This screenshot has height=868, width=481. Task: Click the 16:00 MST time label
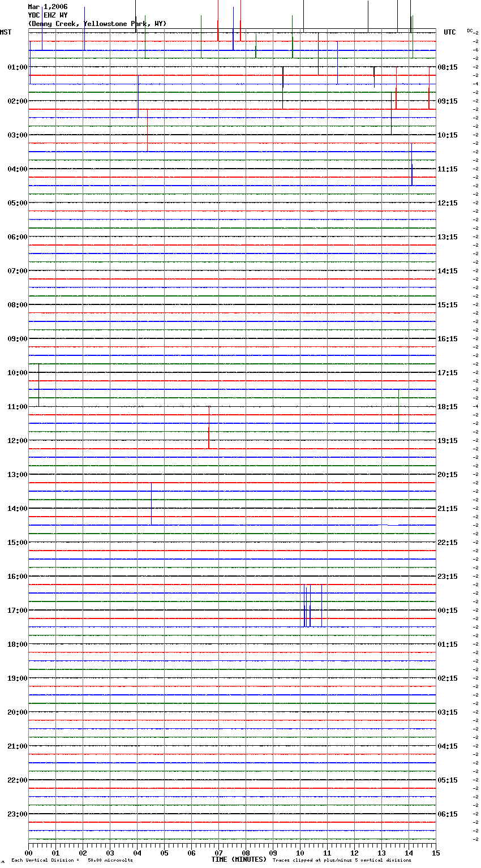(18, 577)
